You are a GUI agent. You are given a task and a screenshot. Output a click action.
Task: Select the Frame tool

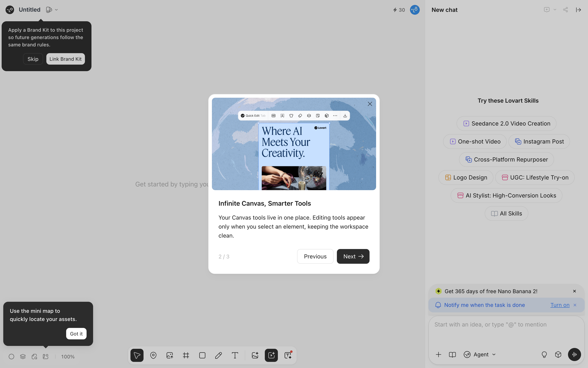[186, 355]
